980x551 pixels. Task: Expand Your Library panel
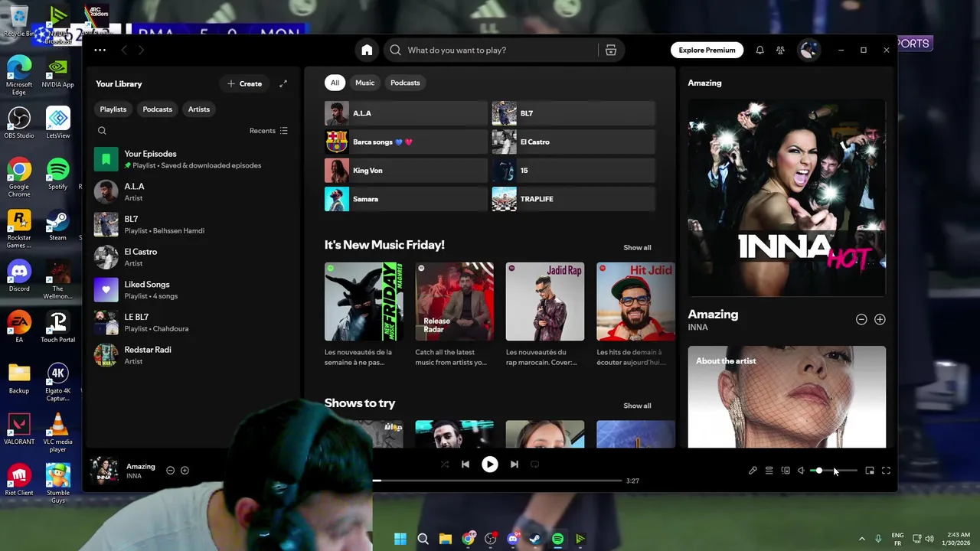tap(283, 83)
